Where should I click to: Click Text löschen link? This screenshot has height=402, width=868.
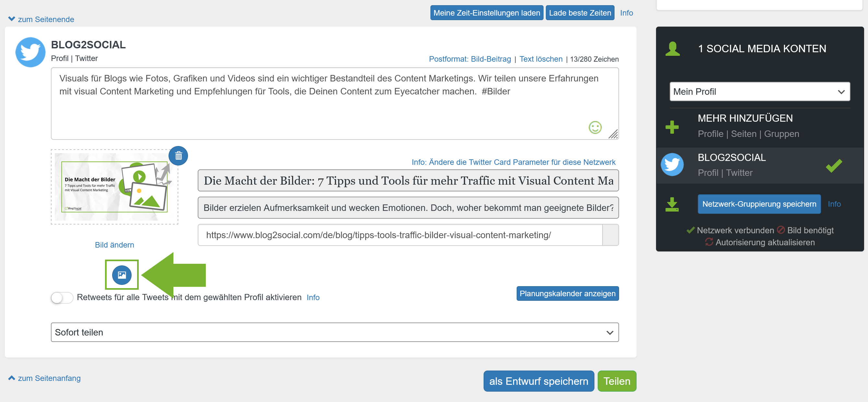point(541,59)
